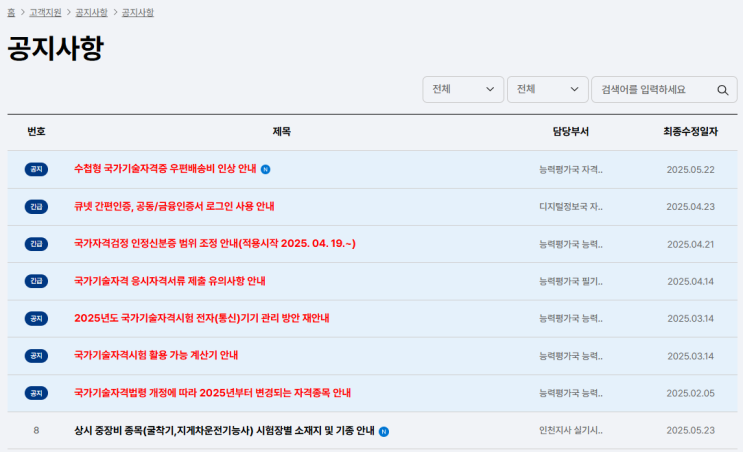Click department cell 능력평가국 자격..

click(571, 170)
